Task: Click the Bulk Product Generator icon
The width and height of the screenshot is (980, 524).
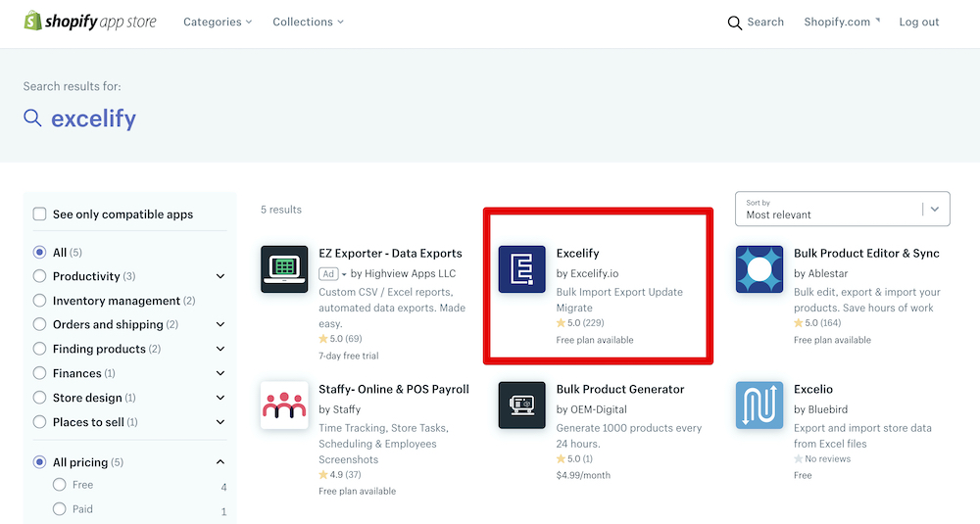Action: [x=522, y=405]
